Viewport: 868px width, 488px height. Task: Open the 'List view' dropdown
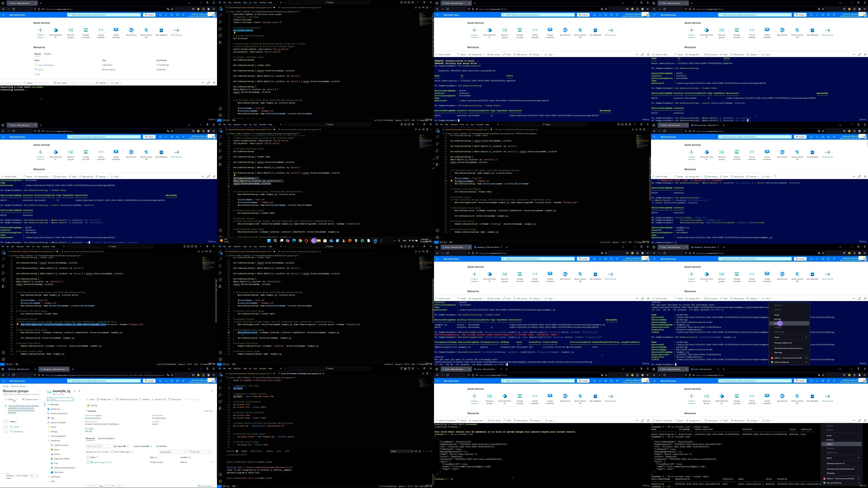[x=200, y=452]
